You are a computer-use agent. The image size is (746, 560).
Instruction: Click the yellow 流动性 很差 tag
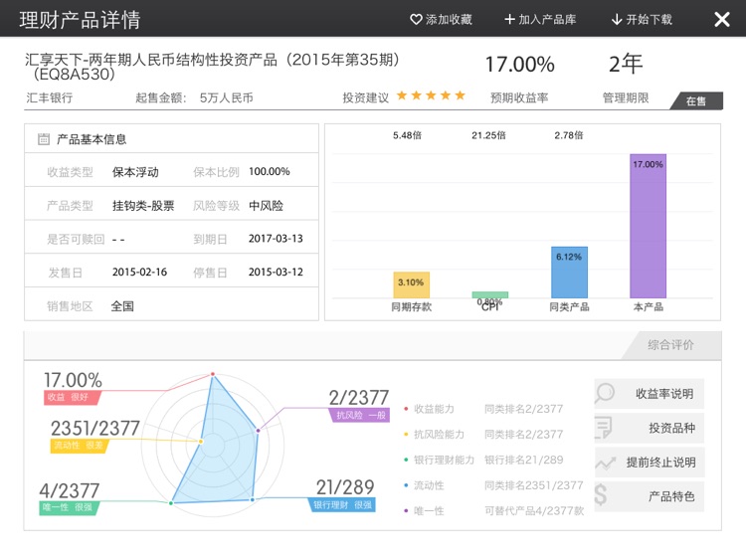tap(79, 446)
